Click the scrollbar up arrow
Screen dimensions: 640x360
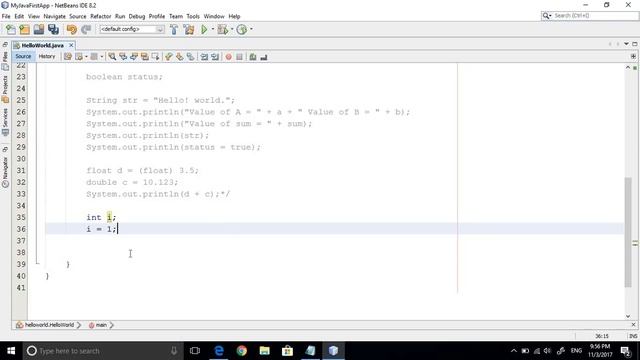[628, 67]
